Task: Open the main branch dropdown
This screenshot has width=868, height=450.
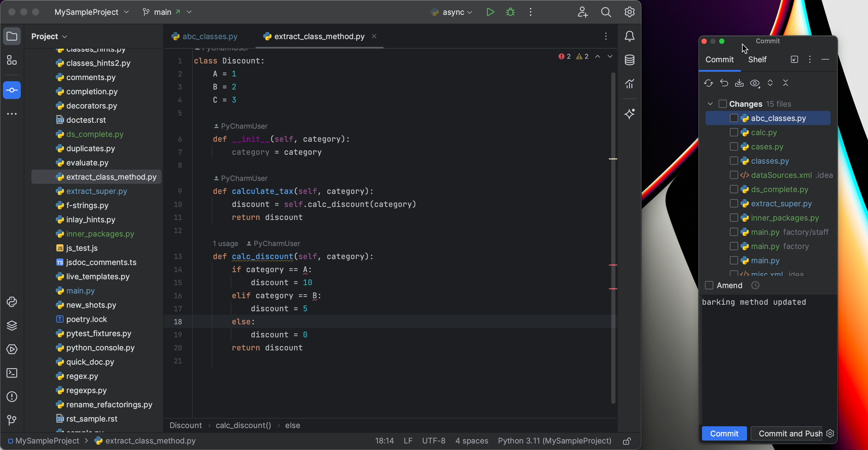Action: point(167,12)
